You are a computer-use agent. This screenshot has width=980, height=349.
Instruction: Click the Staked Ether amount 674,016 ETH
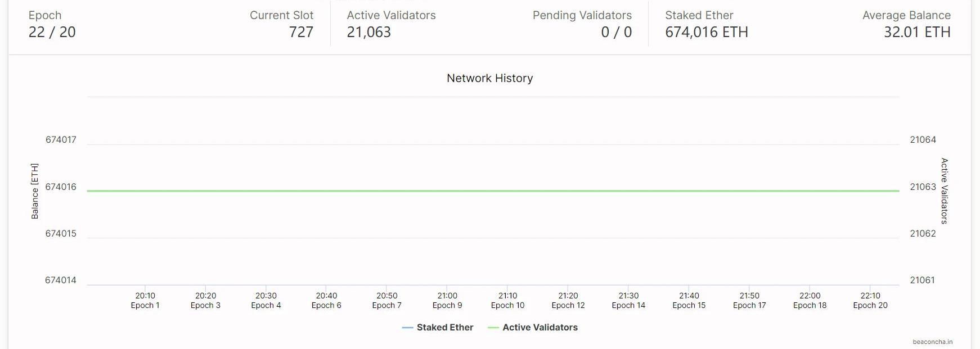click(707, 32)
